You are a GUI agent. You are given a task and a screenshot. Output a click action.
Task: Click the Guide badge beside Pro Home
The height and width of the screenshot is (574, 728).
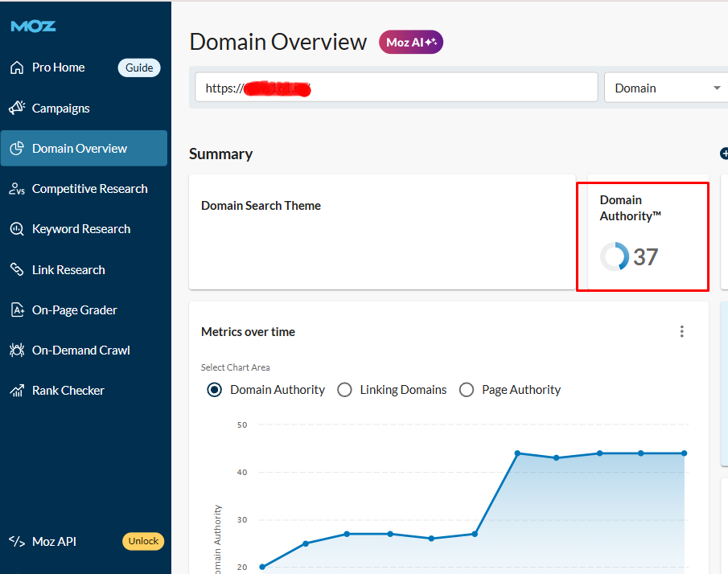click(x=139, y=68)
